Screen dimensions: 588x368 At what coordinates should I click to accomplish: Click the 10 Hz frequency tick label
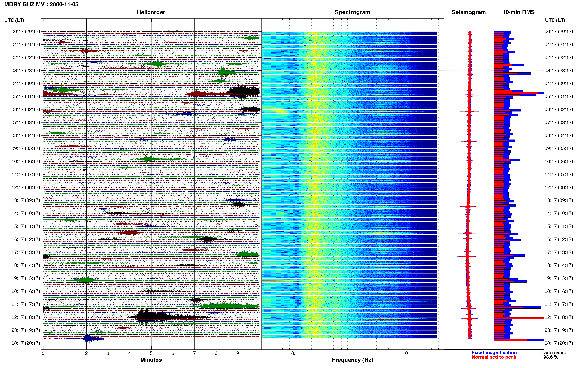pyautogui.click(x=405, y=353)
